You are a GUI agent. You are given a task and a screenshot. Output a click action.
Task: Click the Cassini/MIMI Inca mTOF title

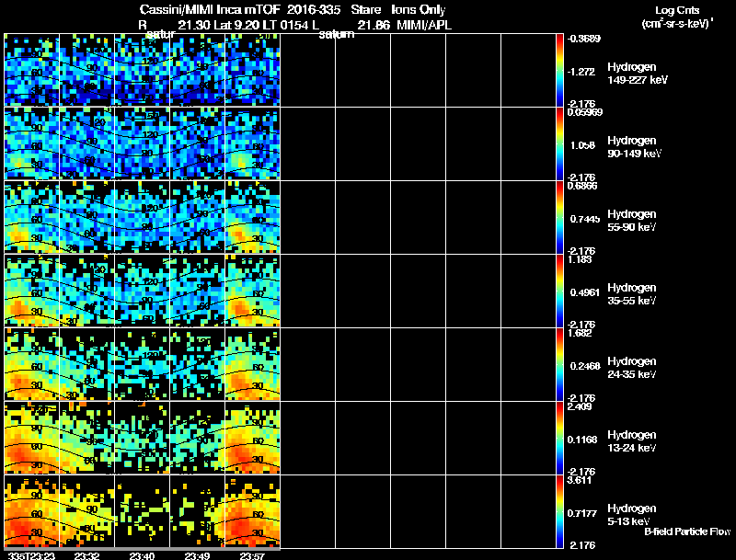pyautogui.click(x=210, y=10)
